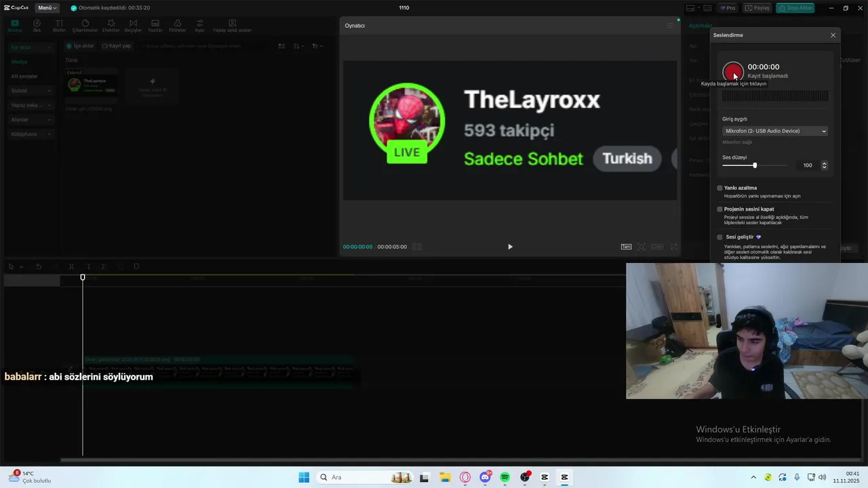
Task: Open the Yapay zekâ avatar tab
Action: tap(232, 26)
